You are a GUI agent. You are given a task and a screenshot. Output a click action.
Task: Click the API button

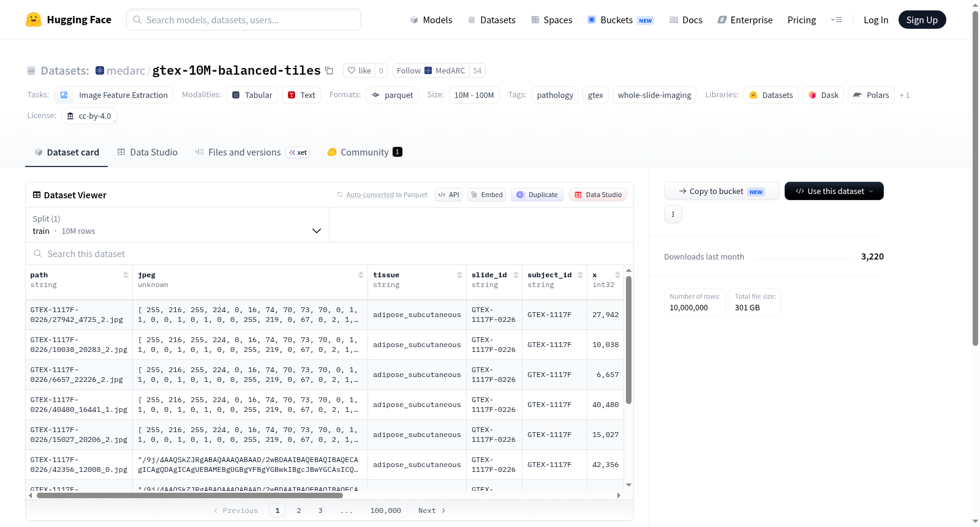(449, 195)
